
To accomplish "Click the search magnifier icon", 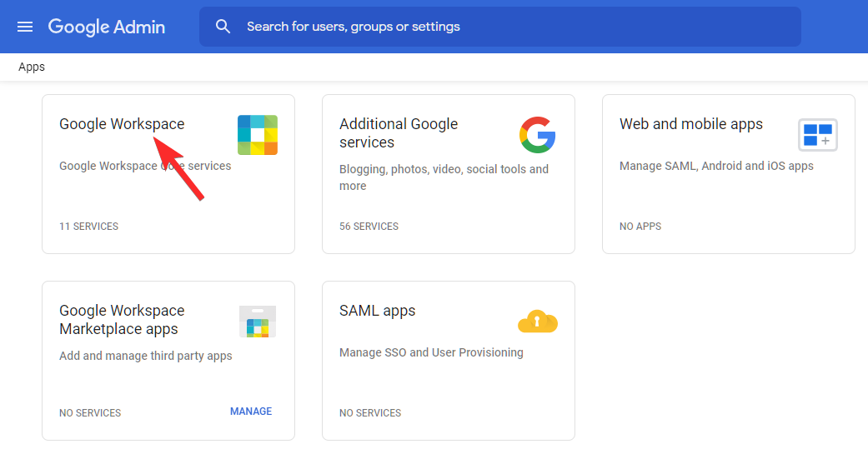I will point(223,26).
